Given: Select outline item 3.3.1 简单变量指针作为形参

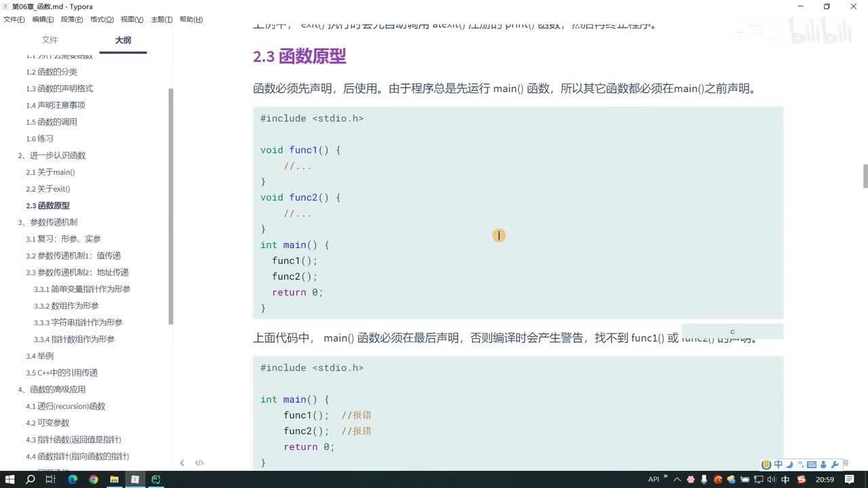Looking at the screenshot, I should [82, 289].
